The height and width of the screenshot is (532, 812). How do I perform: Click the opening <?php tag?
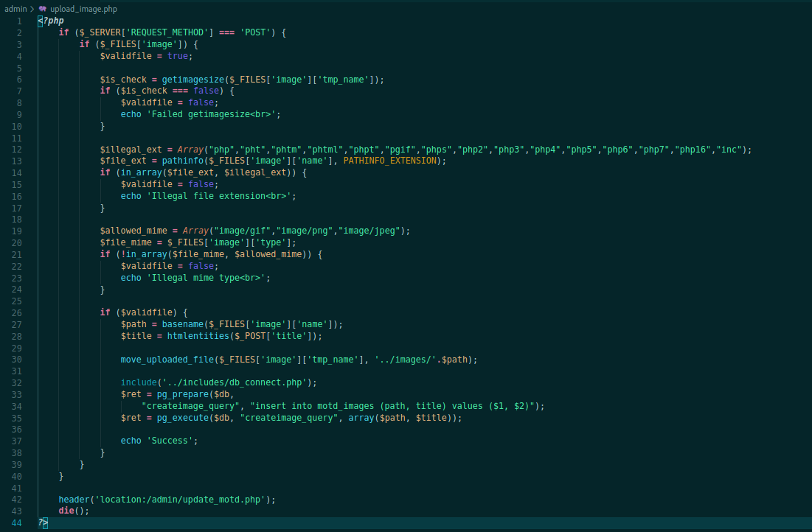pyautogui.click(x=51, y=21)
